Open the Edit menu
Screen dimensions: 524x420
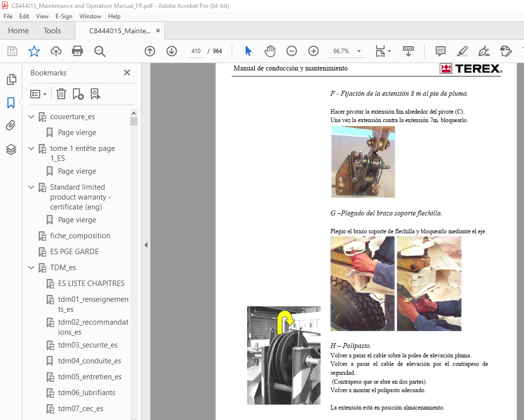pos(24,16)
